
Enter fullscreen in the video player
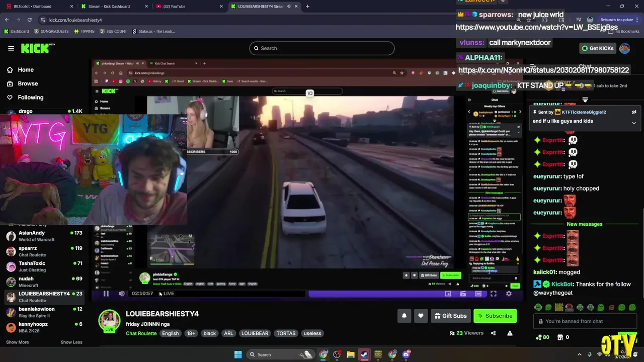coord(494,294)
